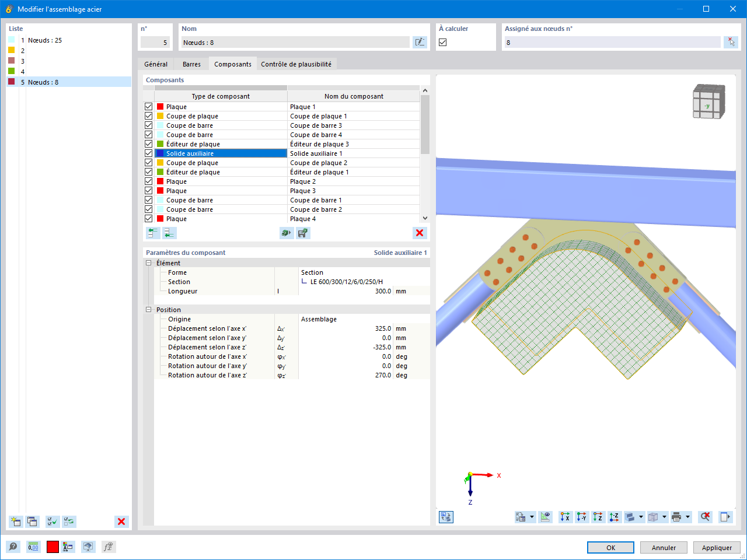Click the detach preview window icon
The width and height of the screenshot is (747, 560).
[725, 517]
